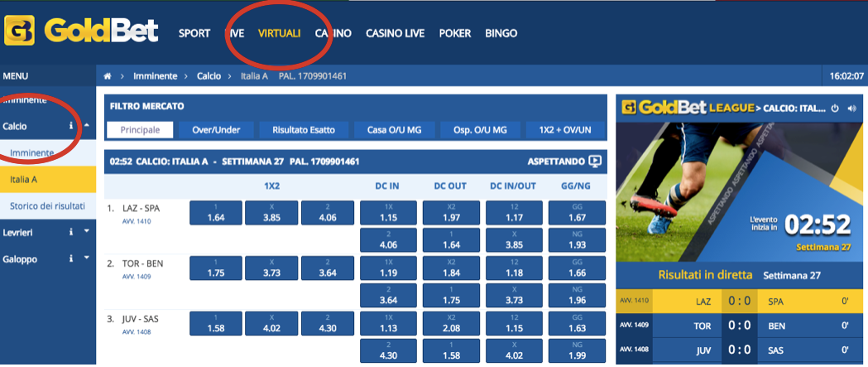The image size is (868, 367).
Task: Select TOR - BEN NG at 1.96
Action: click(x=578, y=296)
